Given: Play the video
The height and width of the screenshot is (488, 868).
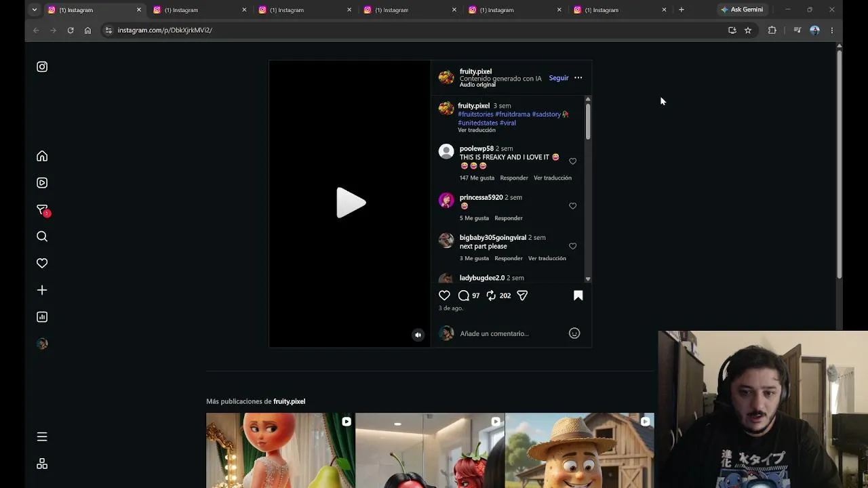Looking at the screenshot, I should coord(351,203).
